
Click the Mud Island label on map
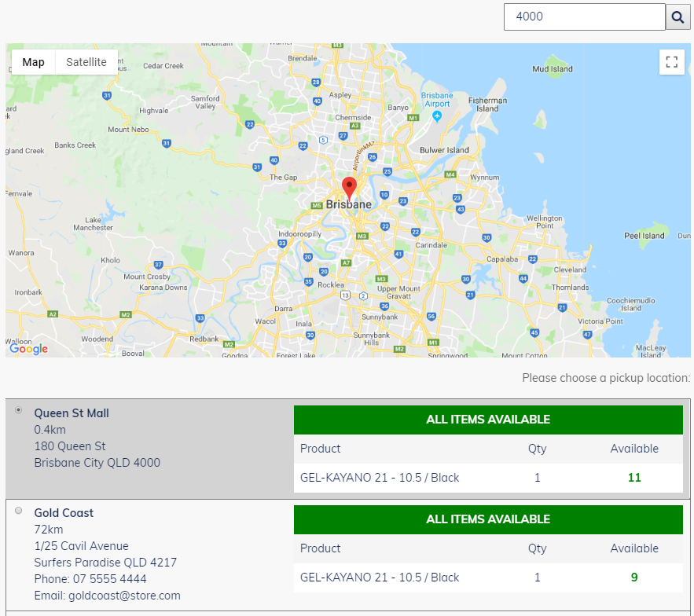click(x=553, y=69)
